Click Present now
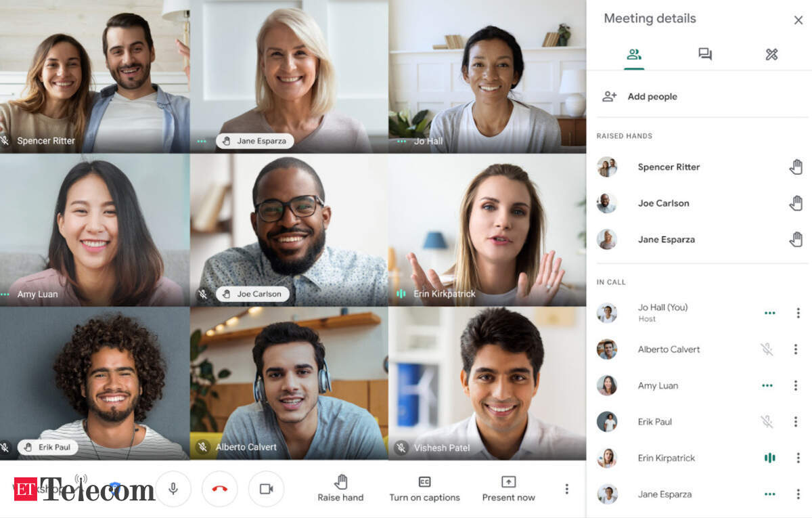 [508, 488]
